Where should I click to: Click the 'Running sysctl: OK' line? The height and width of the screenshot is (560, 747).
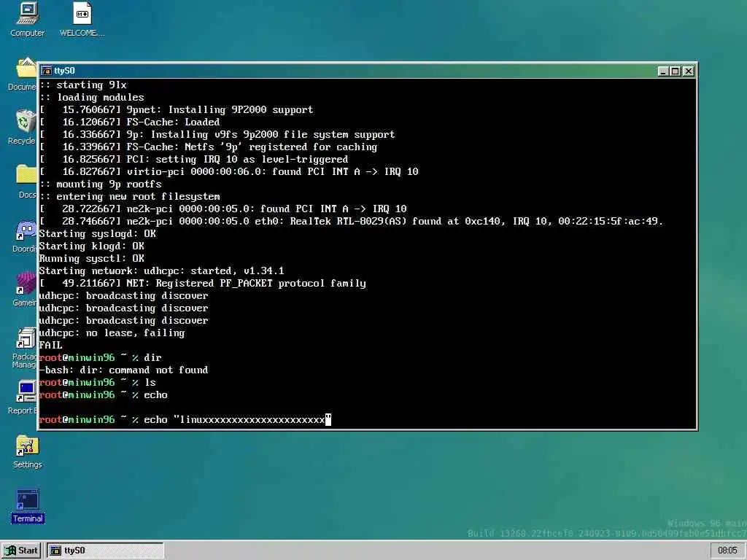click(x=91, y=259)
